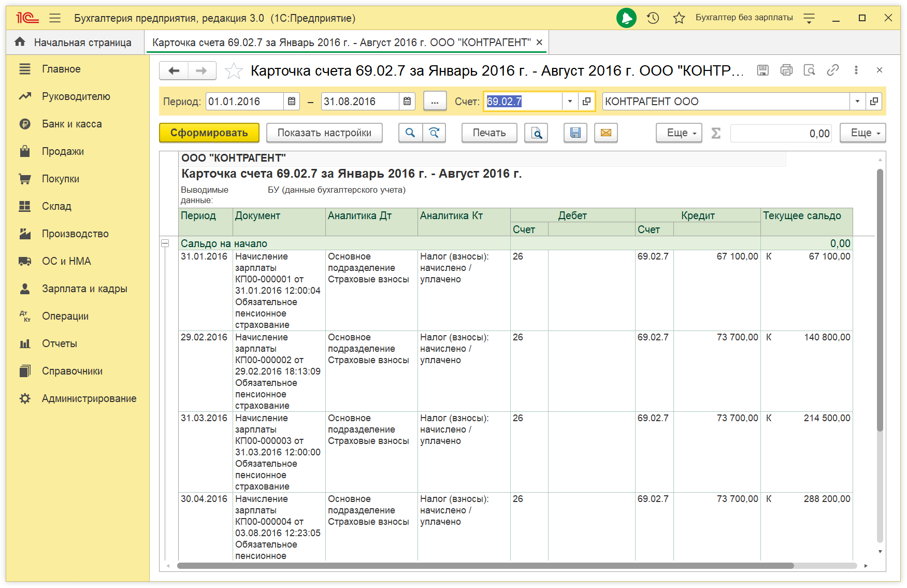Open the Еще dropdown beside sigma
Screen dimensions: 907x588
679,133
